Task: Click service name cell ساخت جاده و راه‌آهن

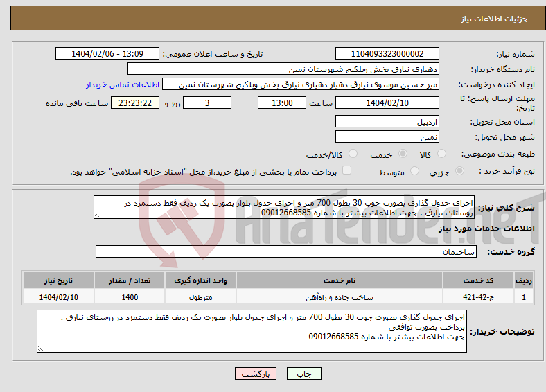Action: (x=340, y=297)
